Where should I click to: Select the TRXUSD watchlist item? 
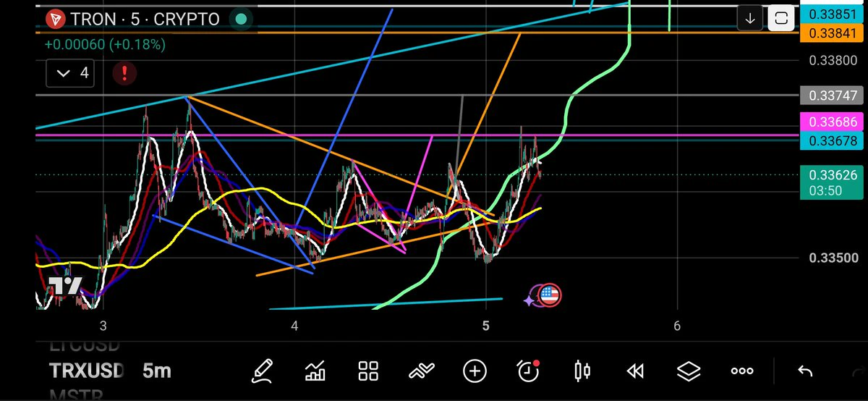tap(87, 371)
